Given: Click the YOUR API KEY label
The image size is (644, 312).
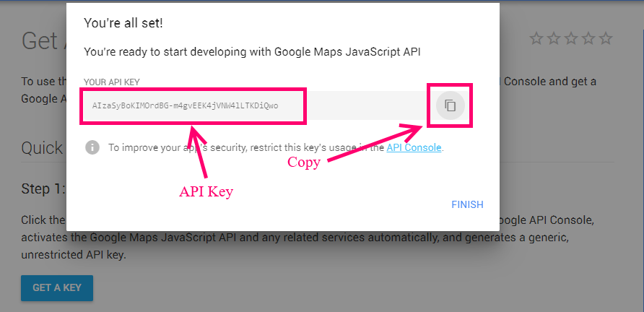Looking at the screenshot, I should coord(112,82).
